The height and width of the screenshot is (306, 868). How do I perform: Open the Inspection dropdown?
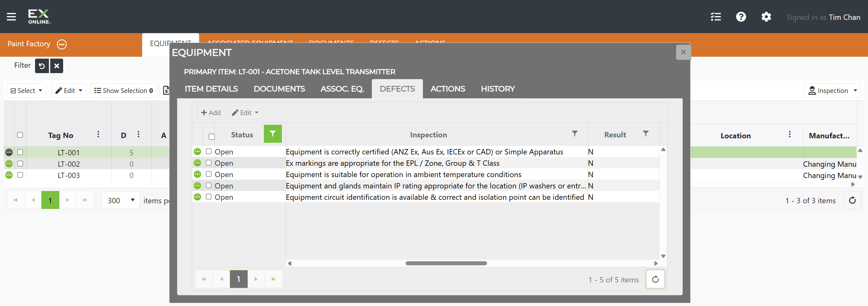point(832,90)
